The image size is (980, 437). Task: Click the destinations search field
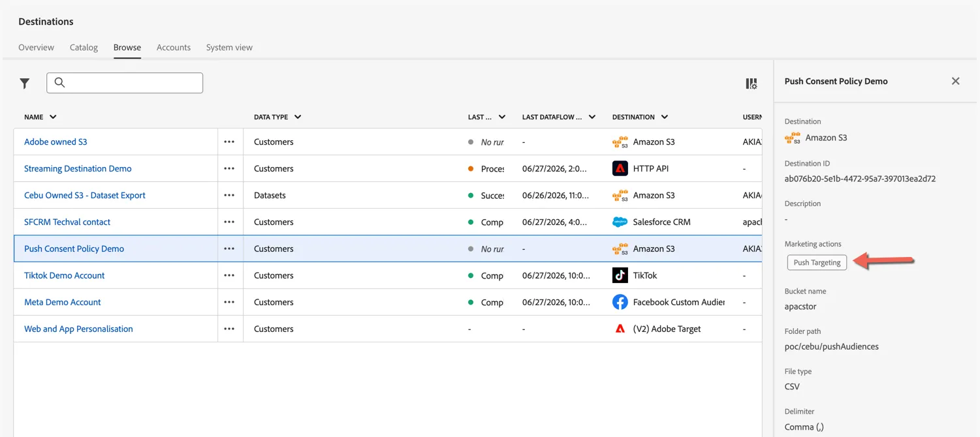pyautogui.click(x=125, y=83)
